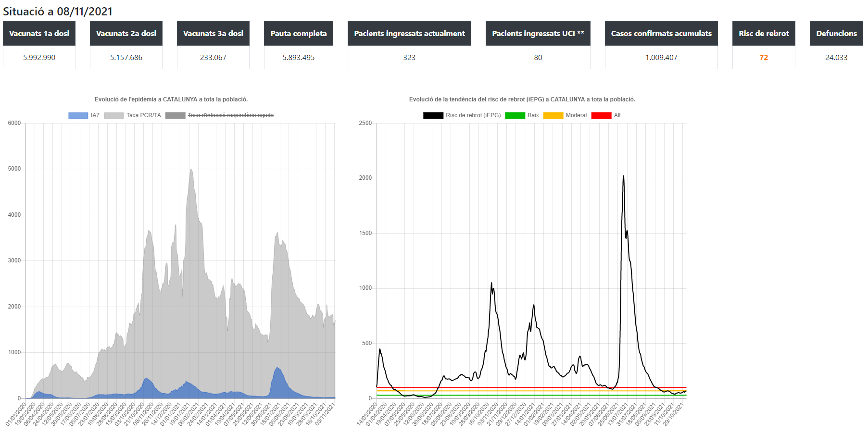This screenshot has height=433, width=868.
Task: Click the 6000 y-axis label on the epidemic chart
Action: pyautogui.click(x=14, y=123)
